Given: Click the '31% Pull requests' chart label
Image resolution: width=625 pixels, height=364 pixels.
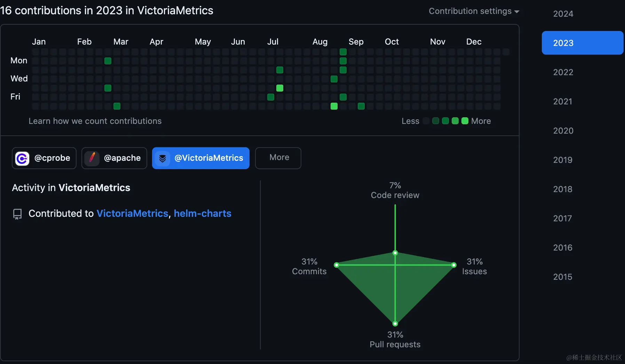Looking at the screenshot, I should point(395,340).
